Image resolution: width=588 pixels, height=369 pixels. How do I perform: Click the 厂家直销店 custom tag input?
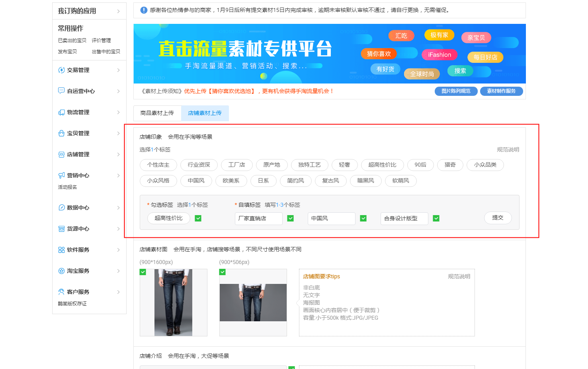[x=259, y=219]
